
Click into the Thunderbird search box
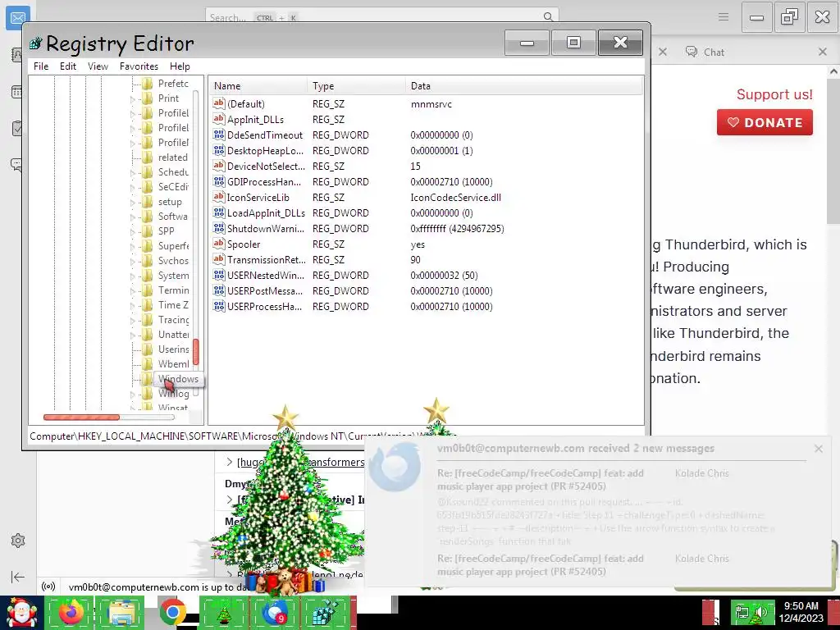[382, 17]
